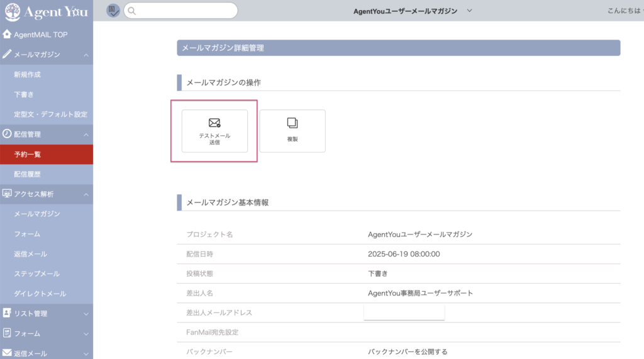Click the プロジェクト名 value AgentYouユーザーメールマガジン

coord(419,234)
